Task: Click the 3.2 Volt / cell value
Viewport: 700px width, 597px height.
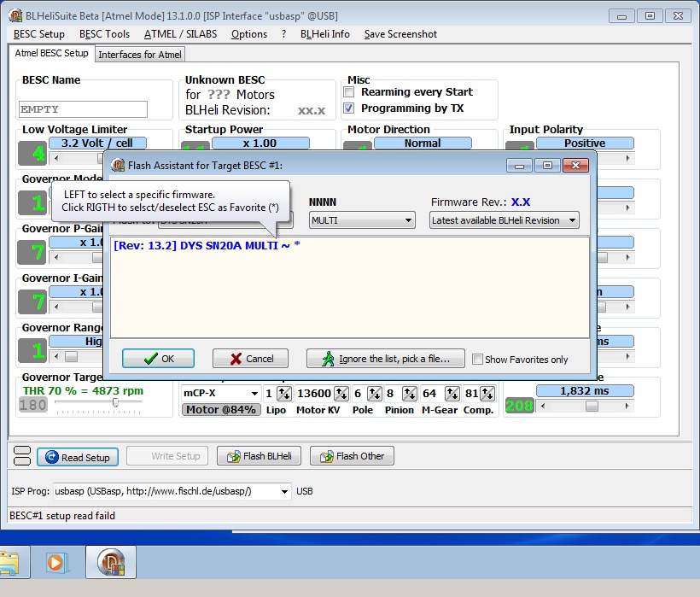Action: pyautogui.click(x=97, y=143)
